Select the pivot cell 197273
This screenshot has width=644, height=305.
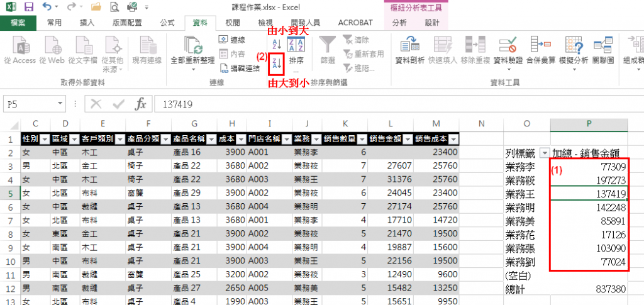[589, 180]
